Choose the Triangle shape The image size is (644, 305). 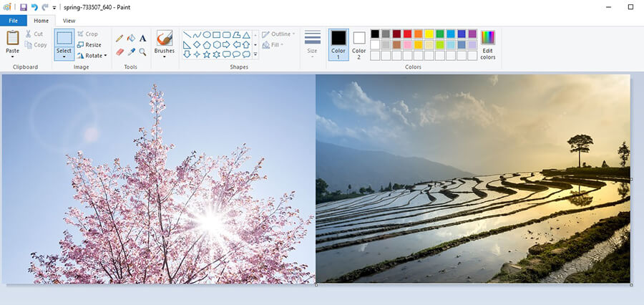[x=246, y=34]
